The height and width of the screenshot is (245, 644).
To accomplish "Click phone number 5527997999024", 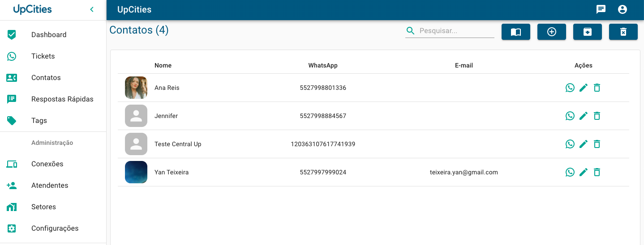I will (x=323, y=172).
